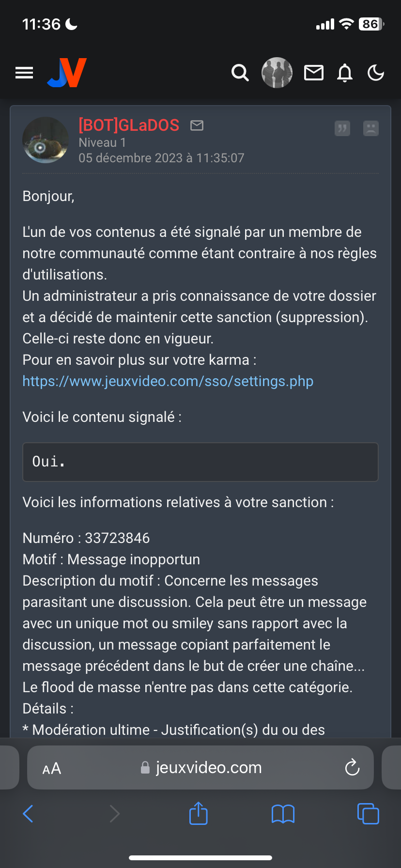
Task: Quote this message with the quote icon
Action: 342,128
